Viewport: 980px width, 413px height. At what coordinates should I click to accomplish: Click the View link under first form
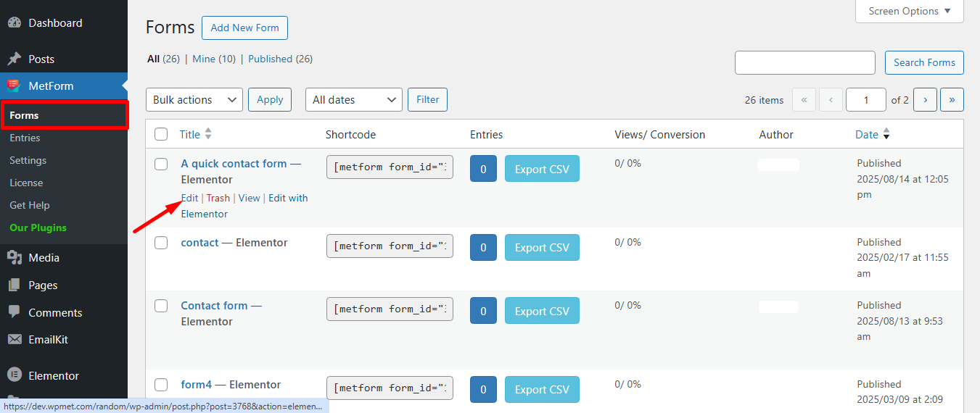pyautogui.click(x=249, y=198)
